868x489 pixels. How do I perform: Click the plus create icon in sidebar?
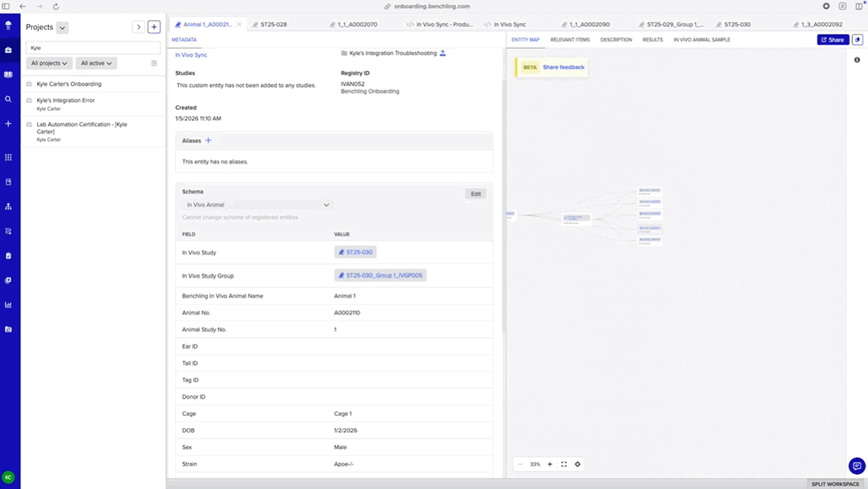[8, 123]
